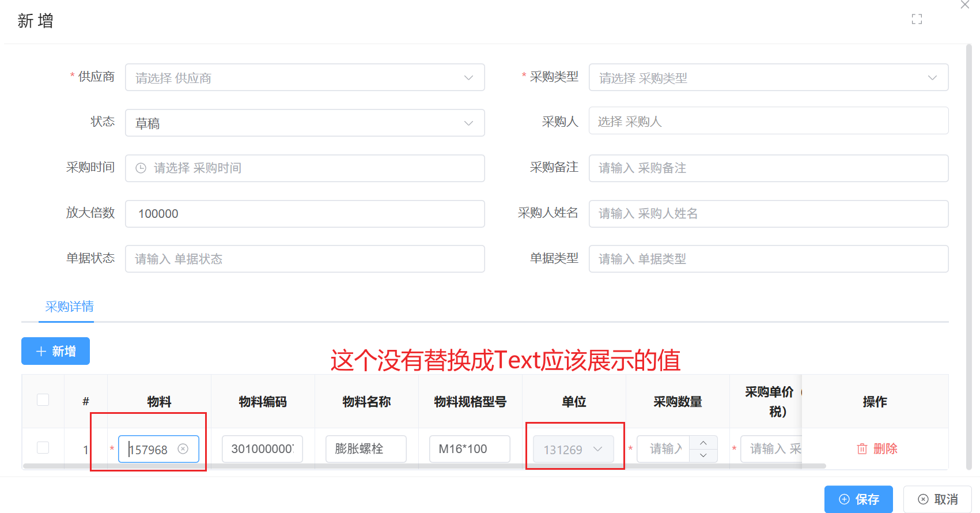Click into the 放大倍数 field with 100000
This screenshot has width=980, height=513.
[x=304, y=214]
